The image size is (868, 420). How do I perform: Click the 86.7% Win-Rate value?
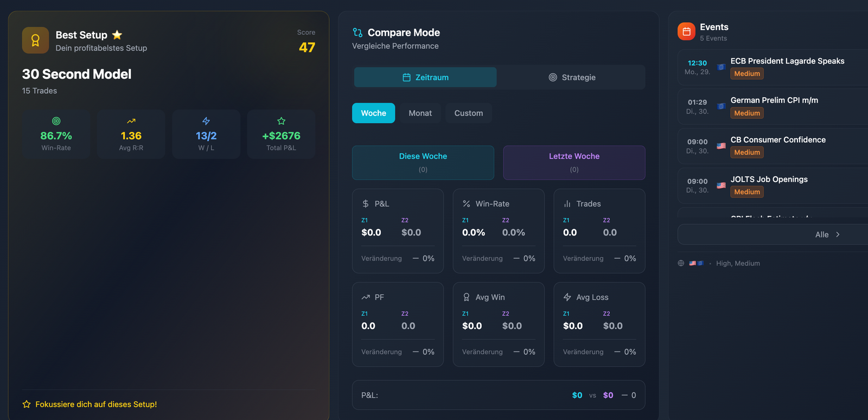pos(56,136)
